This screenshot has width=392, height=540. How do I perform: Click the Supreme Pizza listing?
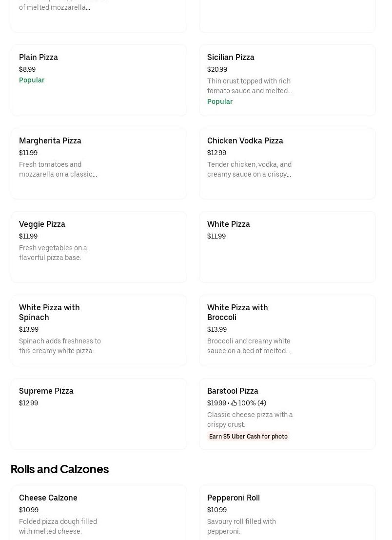tap(99, 414)
